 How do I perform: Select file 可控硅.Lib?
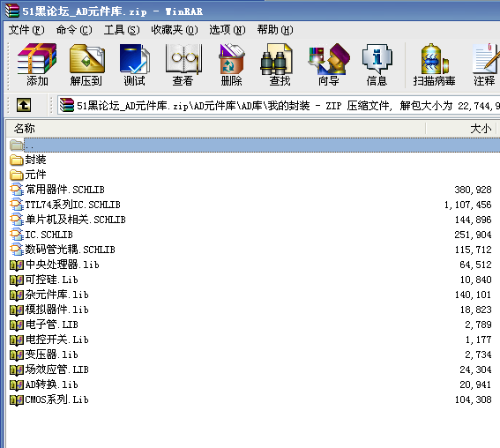pos(52,280)
